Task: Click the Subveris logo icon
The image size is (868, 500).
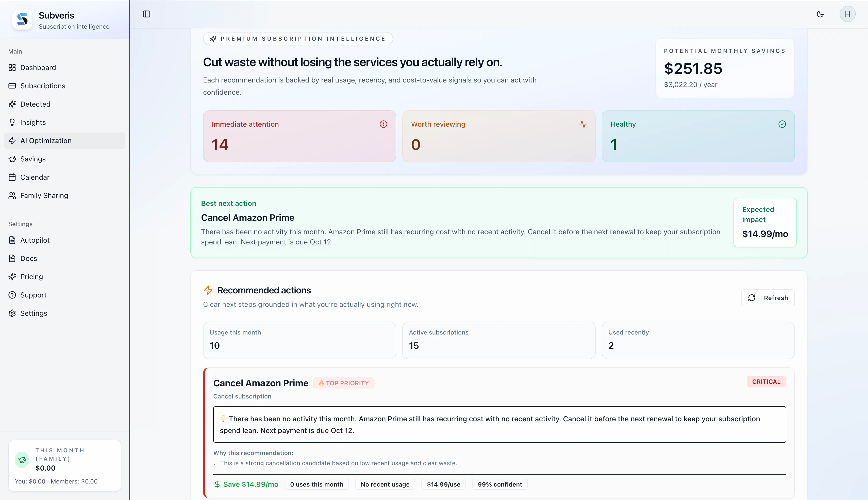Action: pos(22,19)
